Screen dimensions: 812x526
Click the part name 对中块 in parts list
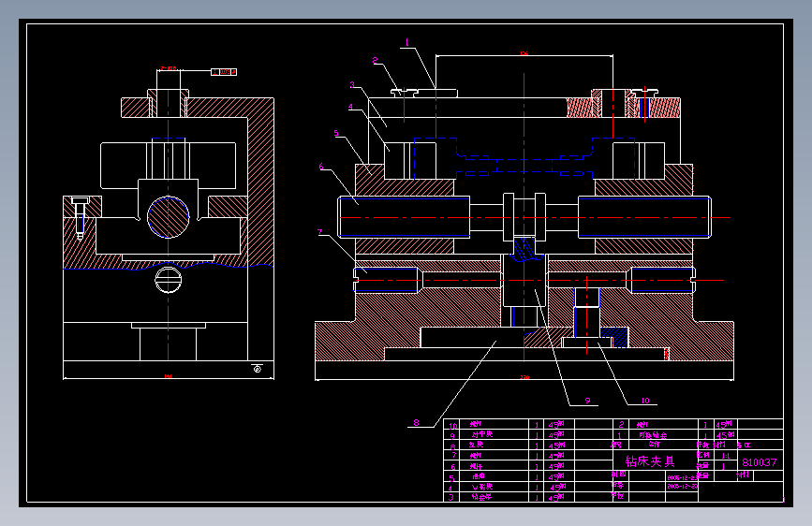(x=481, y=434)
